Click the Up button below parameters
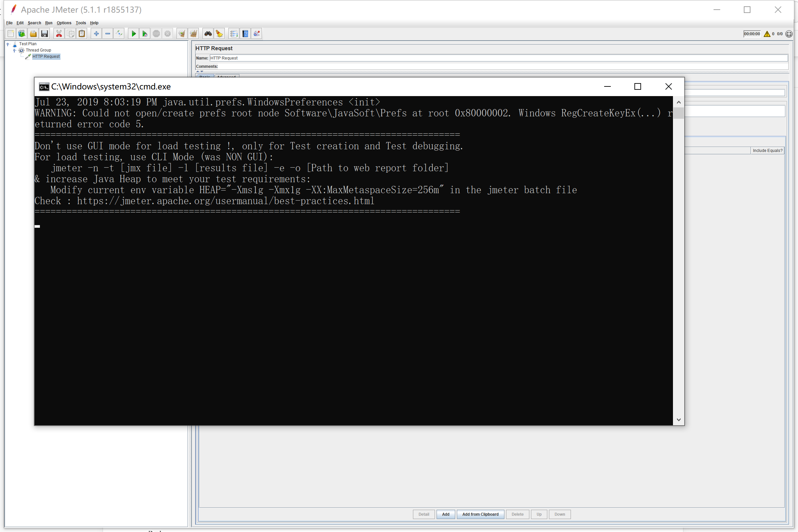Image resolution: width=798 pixels, height=532 pixels. (x=539, y=514)
